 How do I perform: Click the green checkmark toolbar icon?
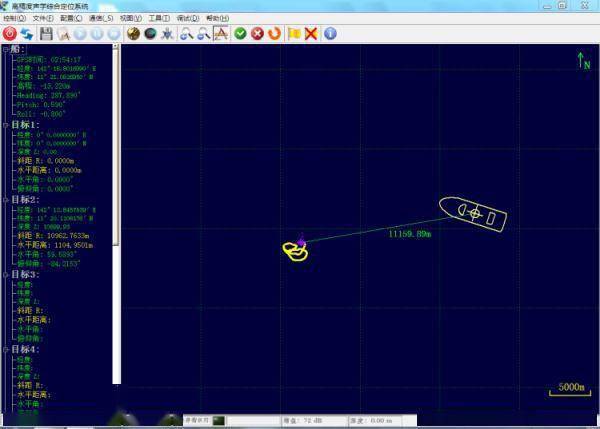[240, 34]
